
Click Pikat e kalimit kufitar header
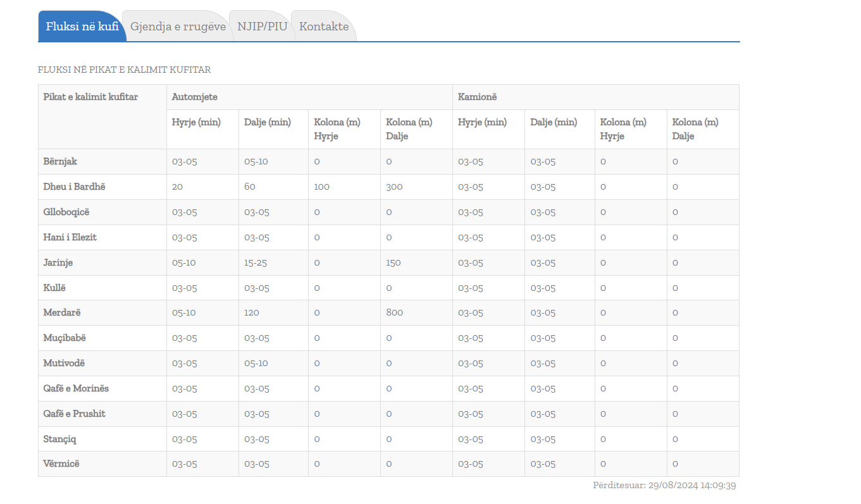90,97
